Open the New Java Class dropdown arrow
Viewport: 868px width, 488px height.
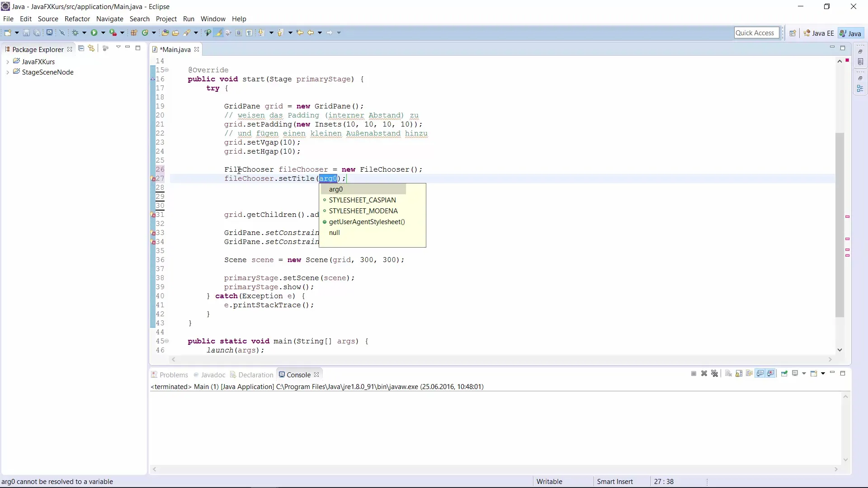pos(154,33)
